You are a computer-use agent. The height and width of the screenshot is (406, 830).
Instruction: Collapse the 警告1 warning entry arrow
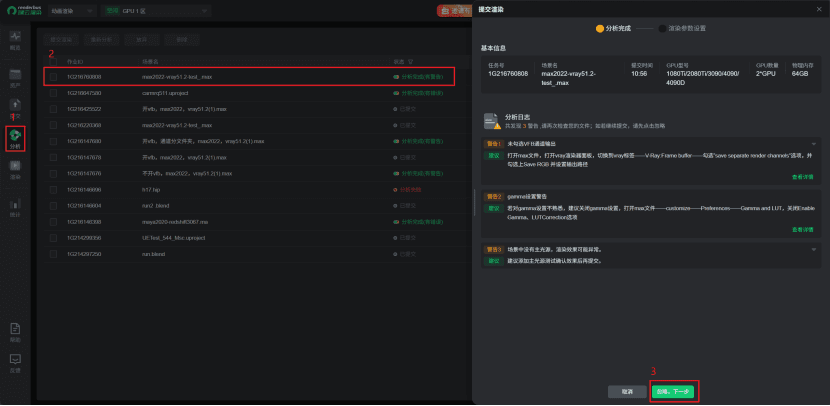click(814, 144)
